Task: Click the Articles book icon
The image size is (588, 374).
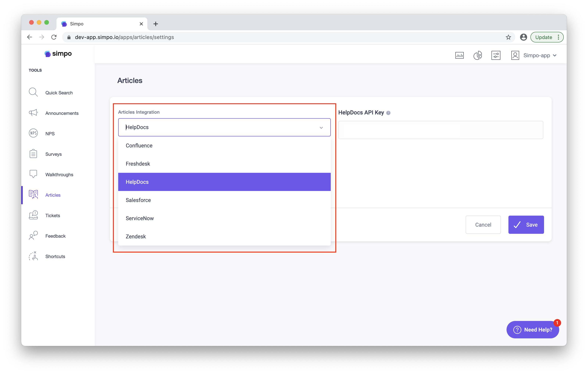Action: click(33, 194)
